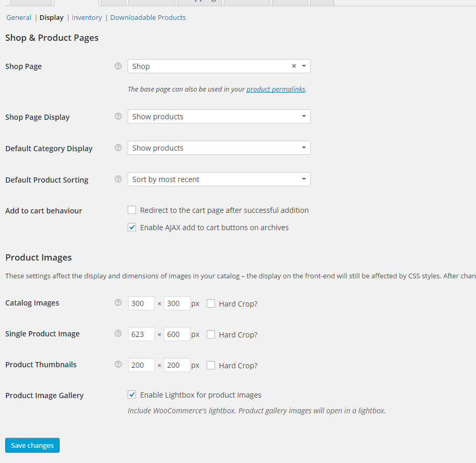
Task: Click the Add to cart behaviour label
Action: (x=44, y=211)
